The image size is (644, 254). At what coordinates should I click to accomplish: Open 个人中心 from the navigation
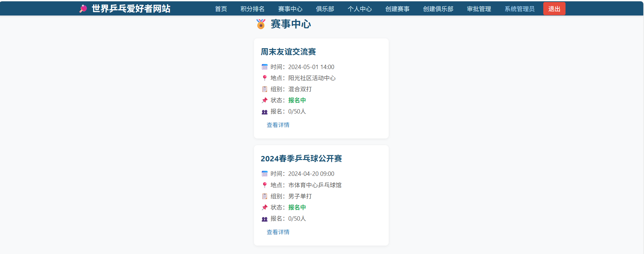point(360,9)
